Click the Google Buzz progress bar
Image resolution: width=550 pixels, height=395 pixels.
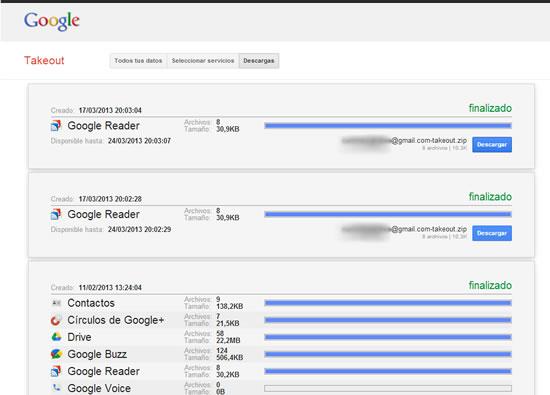click(388, 354)
